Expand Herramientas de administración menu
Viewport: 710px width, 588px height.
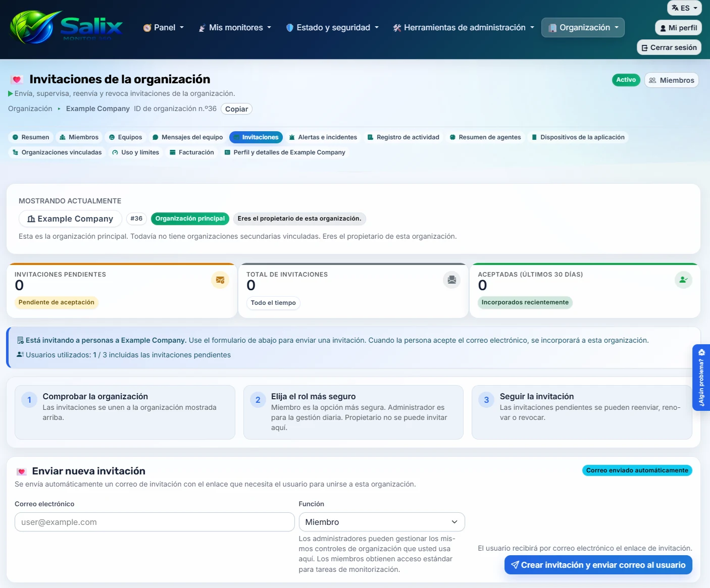(x=464, y=28)
